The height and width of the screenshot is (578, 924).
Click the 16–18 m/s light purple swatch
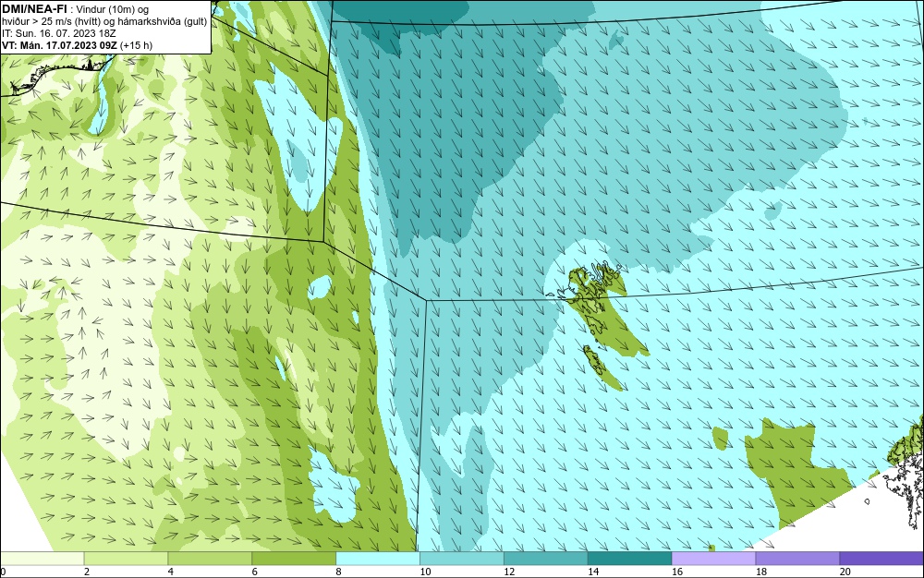click(x=713, y=558)
